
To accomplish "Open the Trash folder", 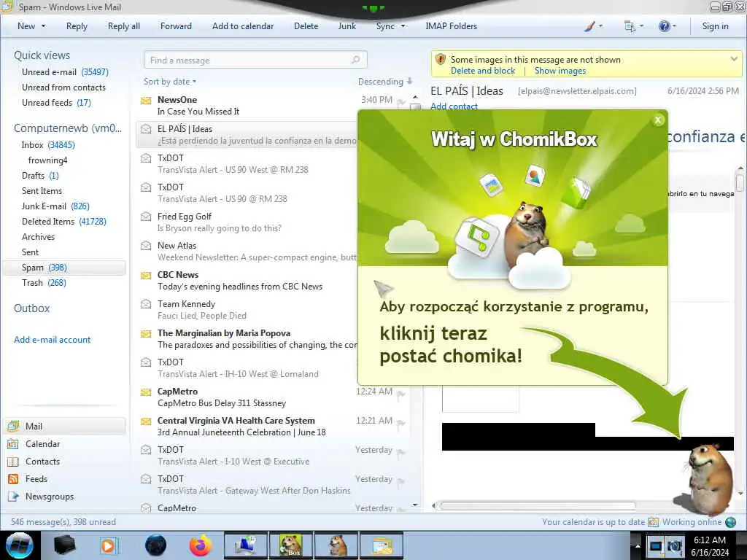I will click(x=44, y=283).
